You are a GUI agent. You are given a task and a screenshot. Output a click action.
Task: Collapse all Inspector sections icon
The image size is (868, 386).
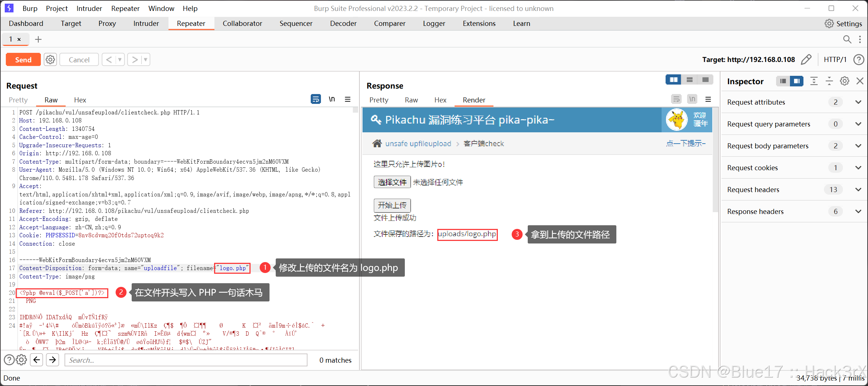tap(829, 81)
